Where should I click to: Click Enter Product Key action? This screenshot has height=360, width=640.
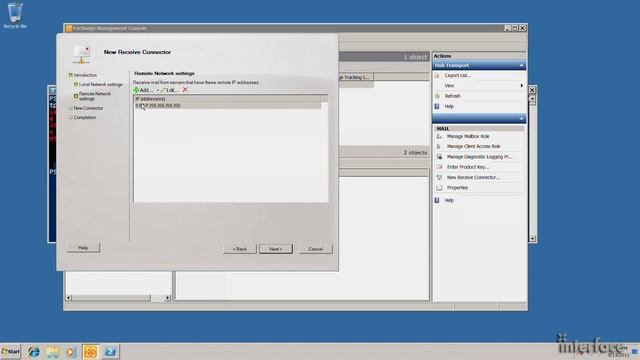[468, 167]
